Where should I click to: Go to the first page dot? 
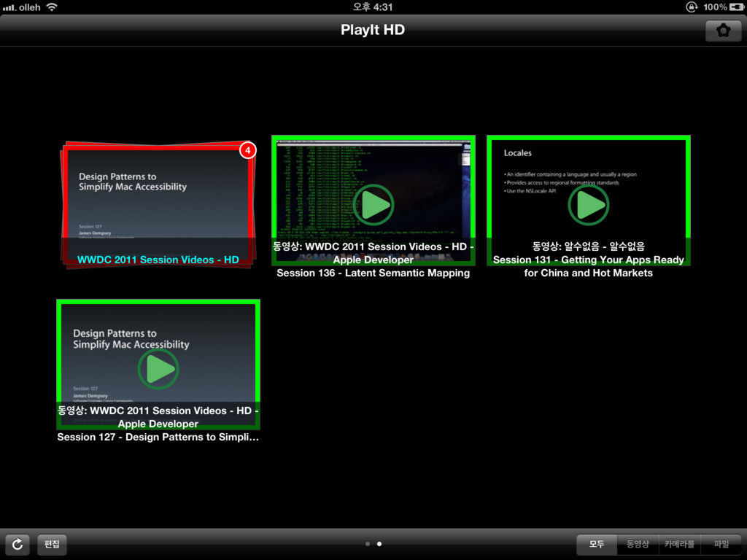click(368, 544)
